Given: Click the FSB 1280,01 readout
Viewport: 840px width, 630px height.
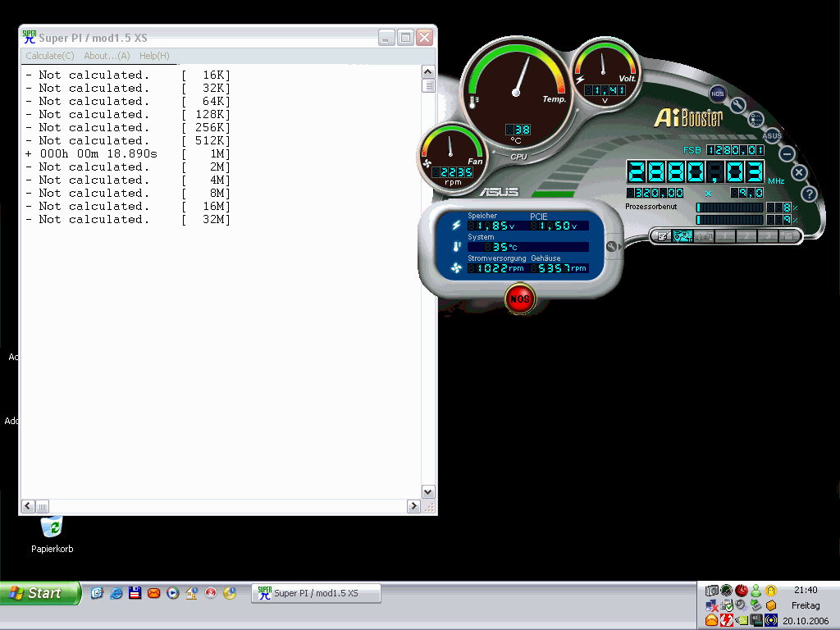Looking at the screenshot, I should tap(736, 150).
